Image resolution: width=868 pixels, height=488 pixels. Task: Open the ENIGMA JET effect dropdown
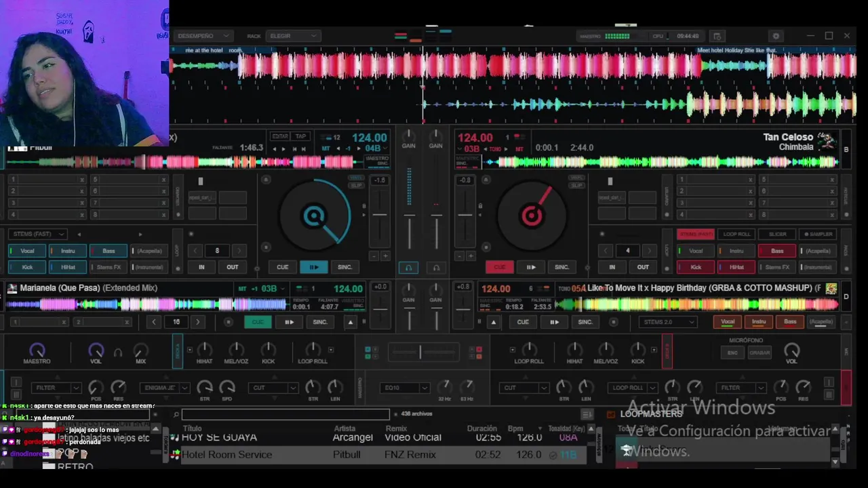[x=164, y=388]
